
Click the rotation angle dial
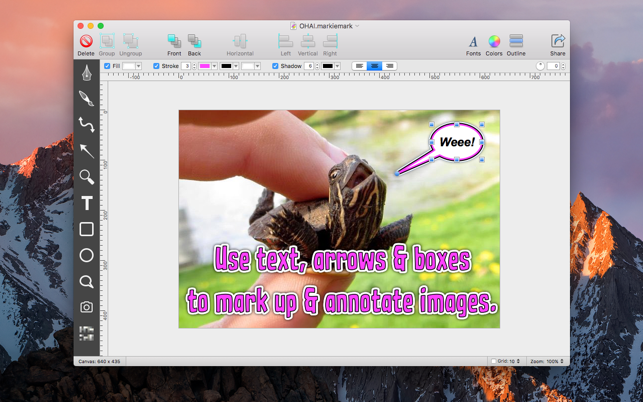click(x=540, y=66)
